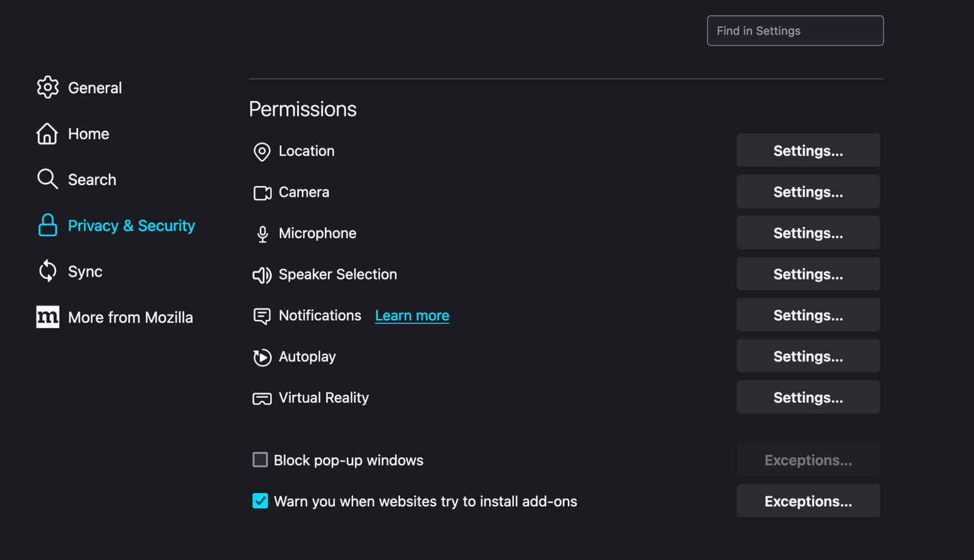Click the Camera permission icon
The width and height of the screenshot is (974, 560).
click(262, 193)
